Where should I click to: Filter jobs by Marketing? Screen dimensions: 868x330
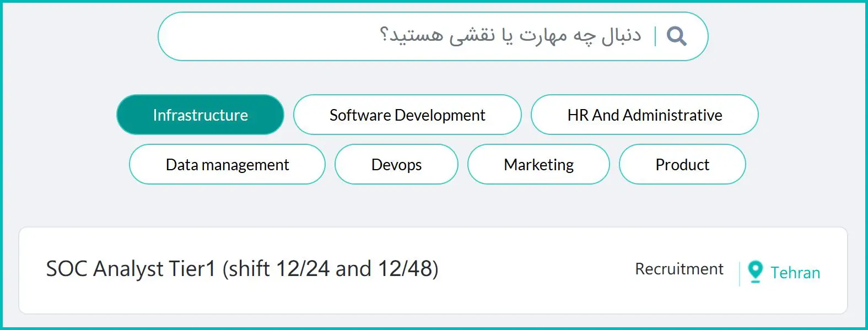pyautogui.click(x=538, y=164)
